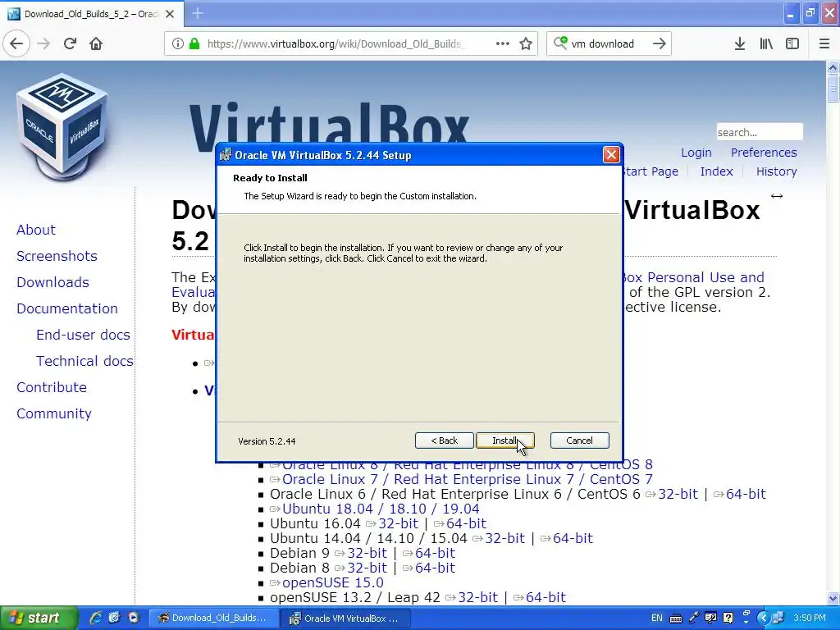Open Documentation in left sidebar

pyautogui.click(x=67, y=308)
